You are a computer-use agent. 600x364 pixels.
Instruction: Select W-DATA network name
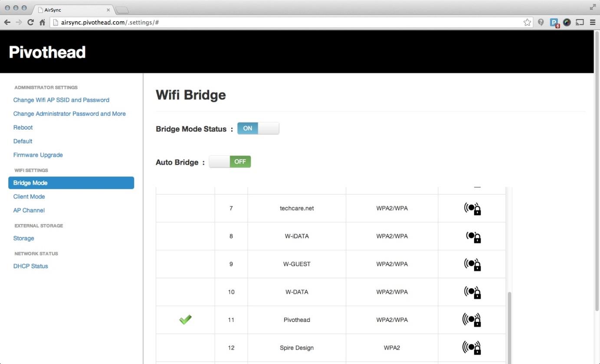pyautogui.click(x=297, y=292)
